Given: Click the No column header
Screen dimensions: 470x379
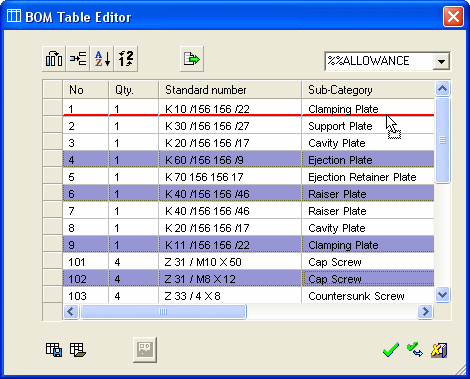Looking at the screenshot, I should point(86,90).
